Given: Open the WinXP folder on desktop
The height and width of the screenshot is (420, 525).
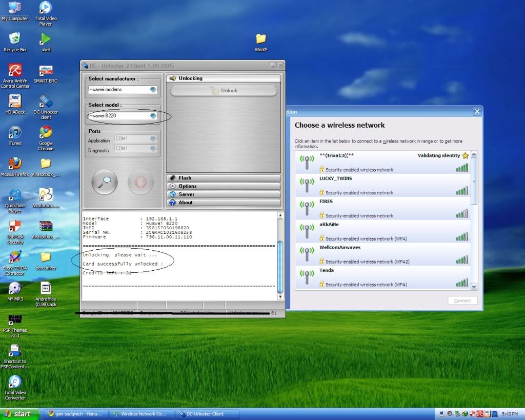Looking at the screenshot, I should 261,39.
